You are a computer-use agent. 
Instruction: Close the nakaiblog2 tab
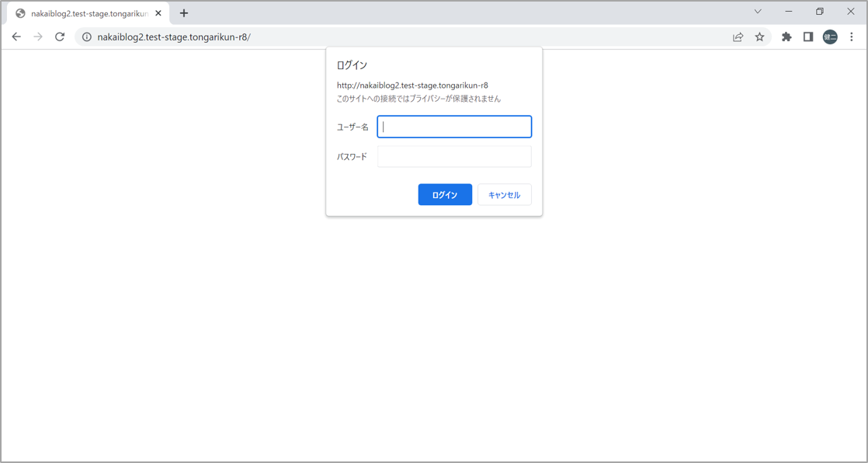click(158, 13)
